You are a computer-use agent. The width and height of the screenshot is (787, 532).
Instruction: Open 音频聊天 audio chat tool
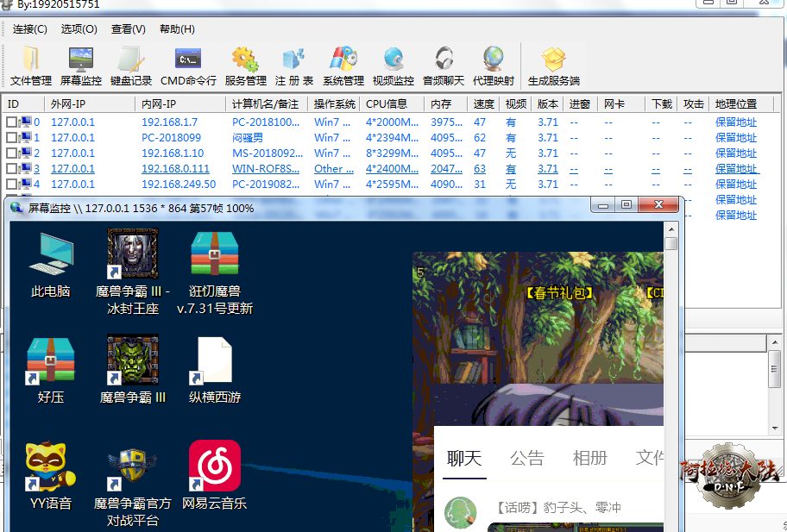pos(444,66)
